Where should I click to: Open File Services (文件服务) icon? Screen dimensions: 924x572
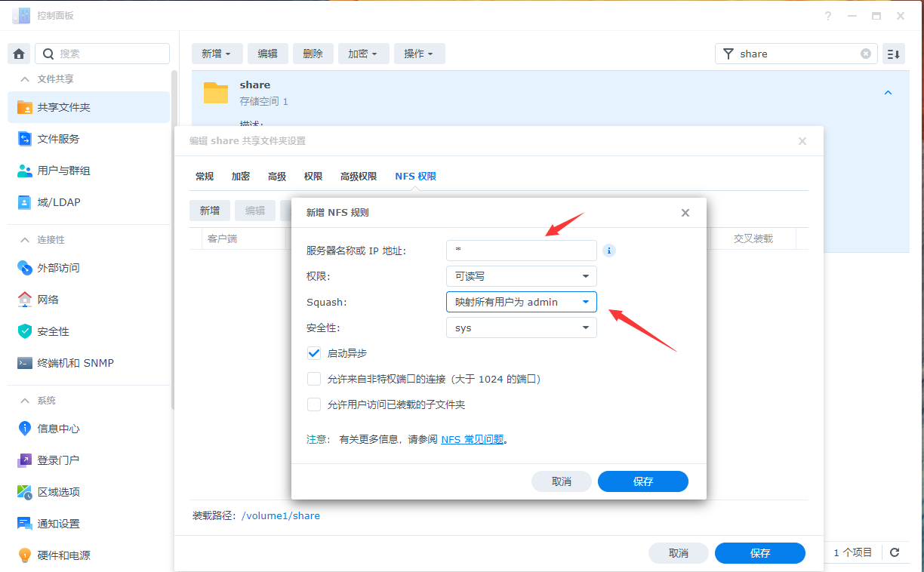click(25, 139)
